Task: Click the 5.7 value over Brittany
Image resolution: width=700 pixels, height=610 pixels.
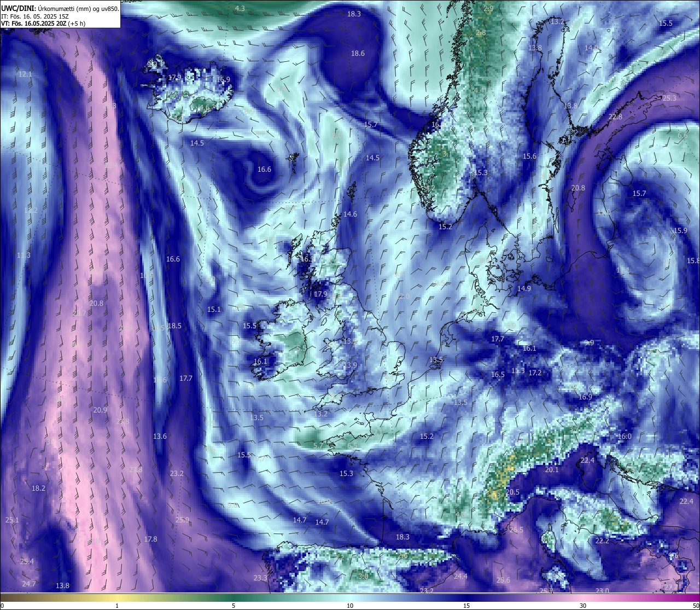Action: coord(318,445)
